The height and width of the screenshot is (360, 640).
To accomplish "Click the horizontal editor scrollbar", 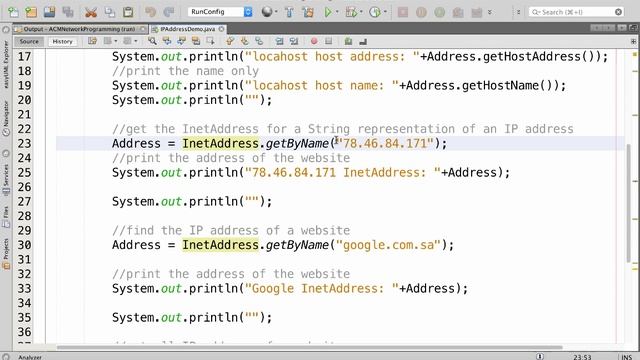I will pos(309,348).
